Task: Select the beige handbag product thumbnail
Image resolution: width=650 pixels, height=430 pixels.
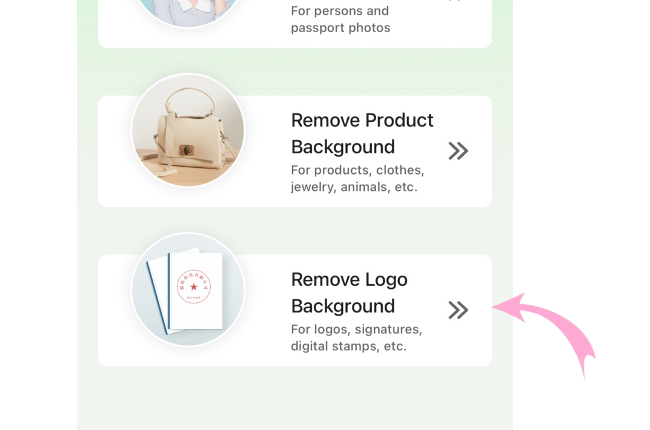Action: [188, 130]
